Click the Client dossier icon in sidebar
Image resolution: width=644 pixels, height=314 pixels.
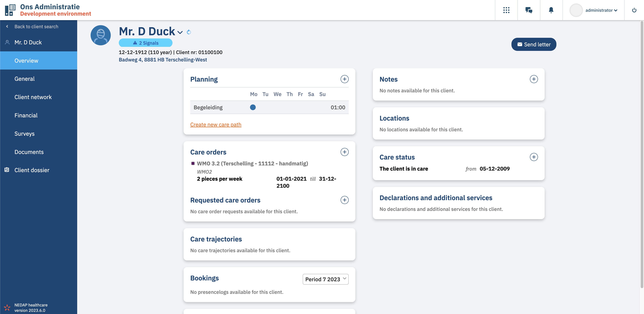(x=7, y=170)
